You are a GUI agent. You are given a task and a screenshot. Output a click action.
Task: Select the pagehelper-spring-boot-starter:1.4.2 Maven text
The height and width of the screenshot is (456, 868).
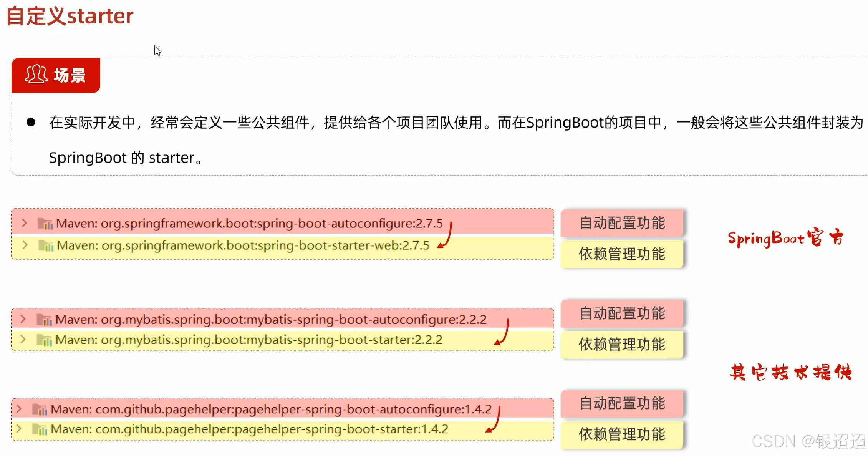pyautogui.click(x=250, y=429)
